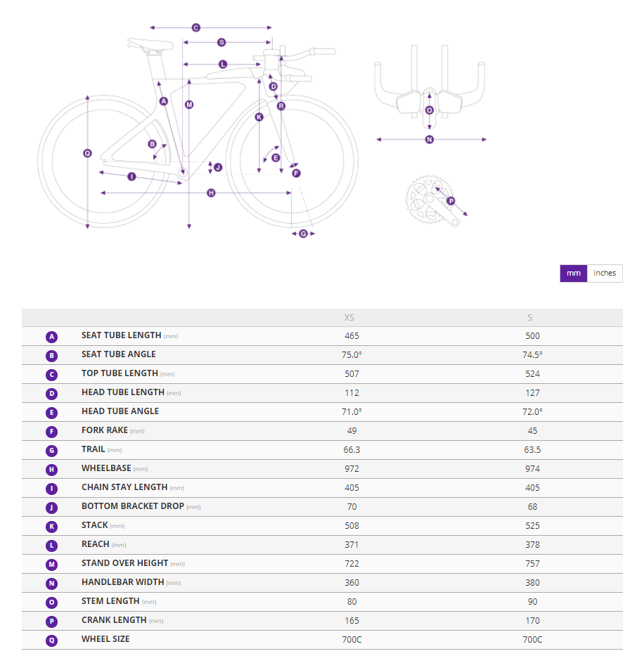Click the K icon in the Stack row

point(51,526)
